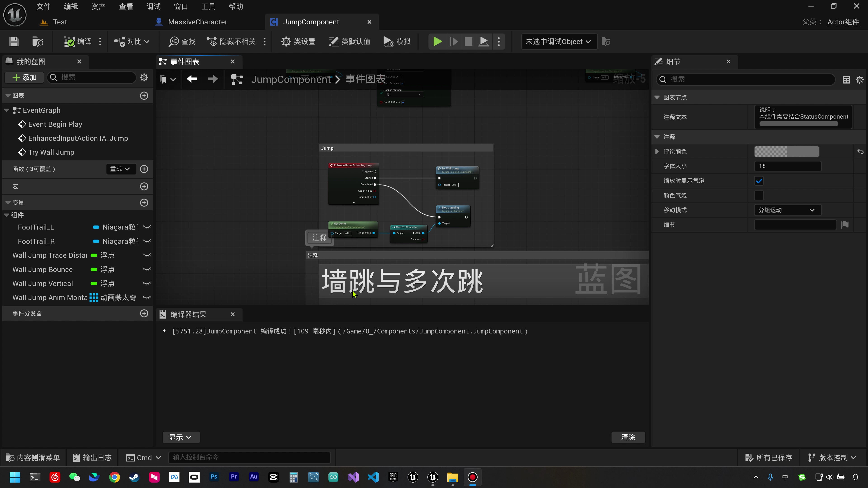This screenshot has width=868, height=488.
Task: Toggle visibility of Wall Jump Trace Distance
Action: coord(146,256)
